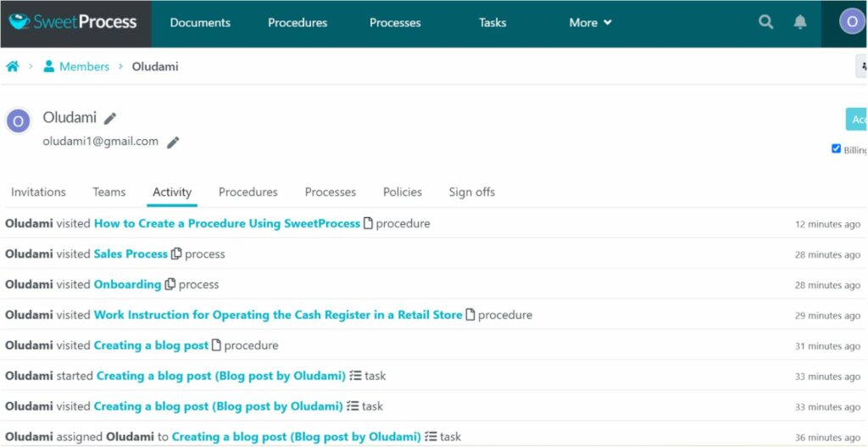
Task: Go to home via house icon
Action: tap(12, 66)
